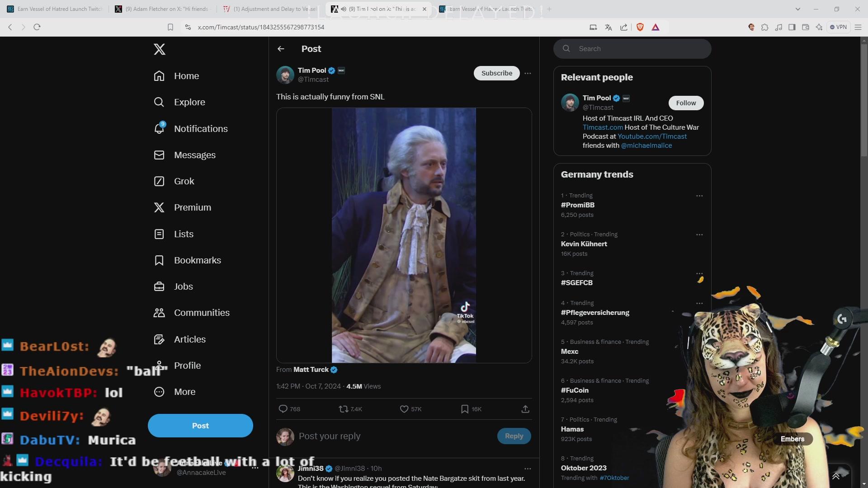Open Messages envelope item

[x=184, y=155]
